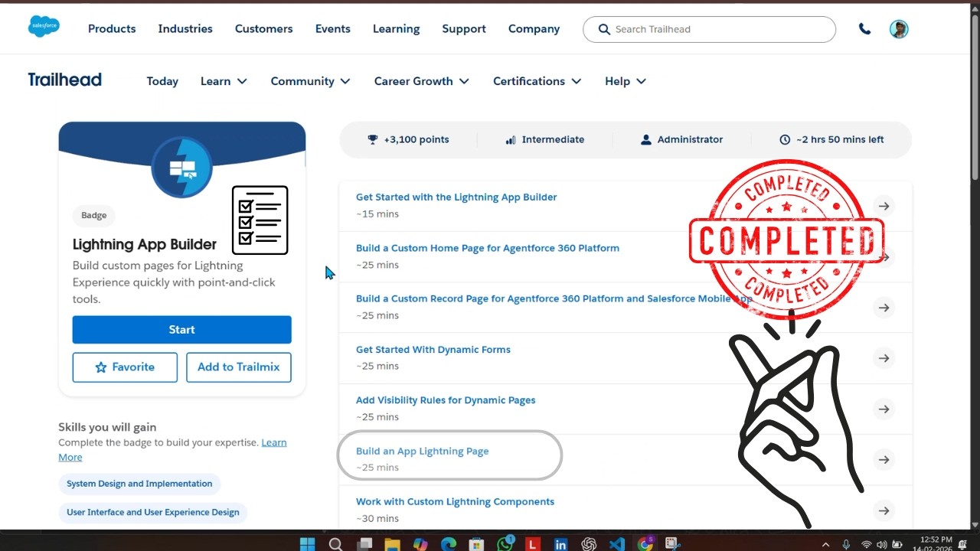Open the Products menu
This screenshot has width=980, height=551.
tap(112, 28)
